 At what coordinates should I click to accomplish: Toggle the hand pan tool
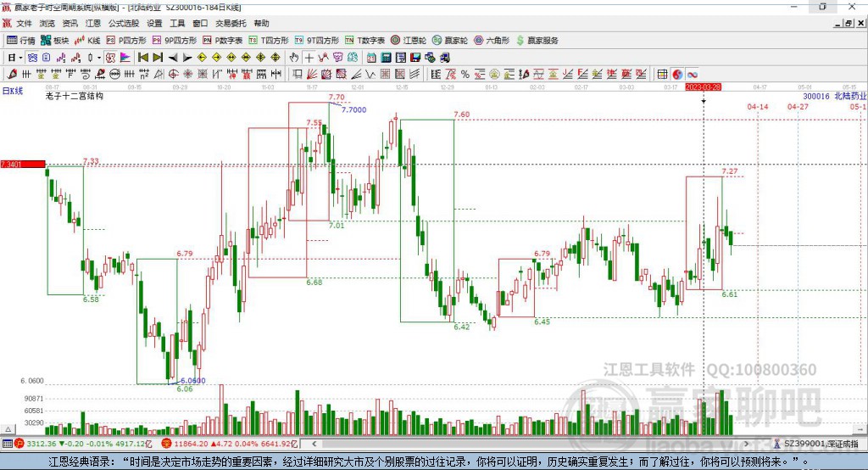pos(294,58)
